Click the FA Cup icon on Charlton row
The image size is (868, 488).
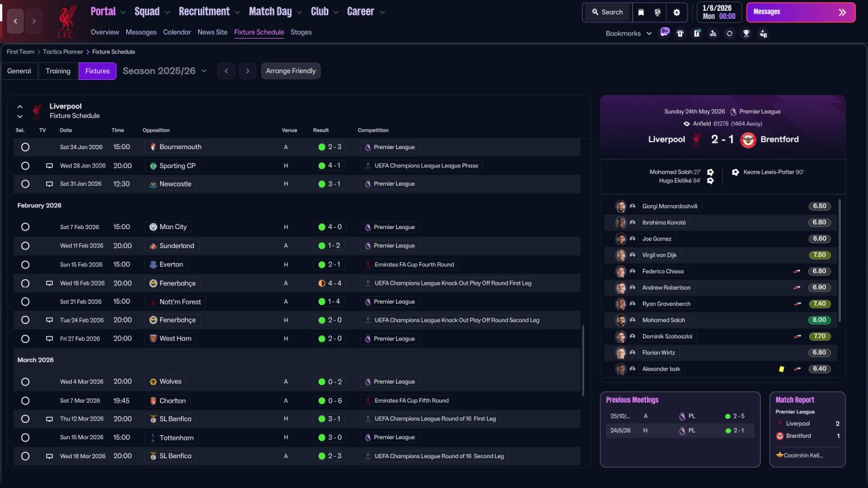368,401
